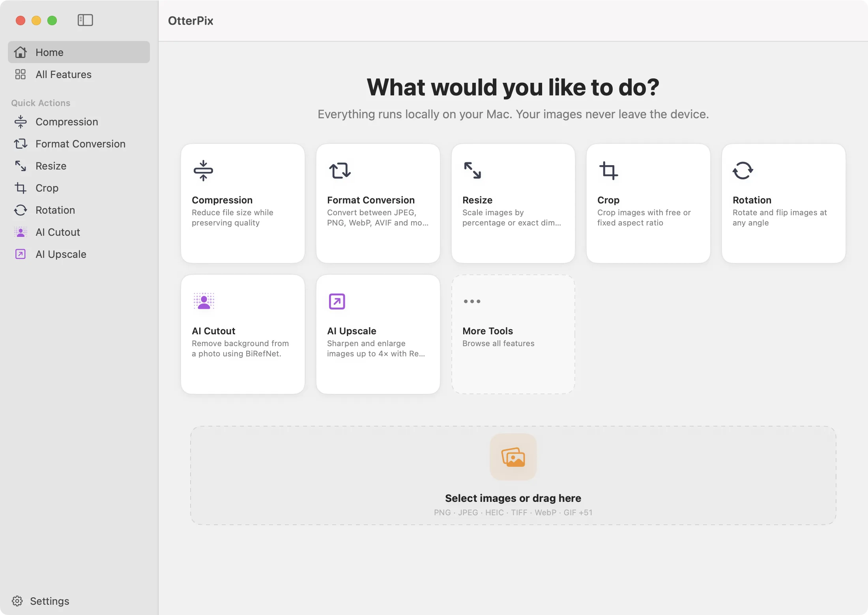868x615 pixels.
Task: Click 'Sharpen and enlarge images' description
Action: coord(376,348)
